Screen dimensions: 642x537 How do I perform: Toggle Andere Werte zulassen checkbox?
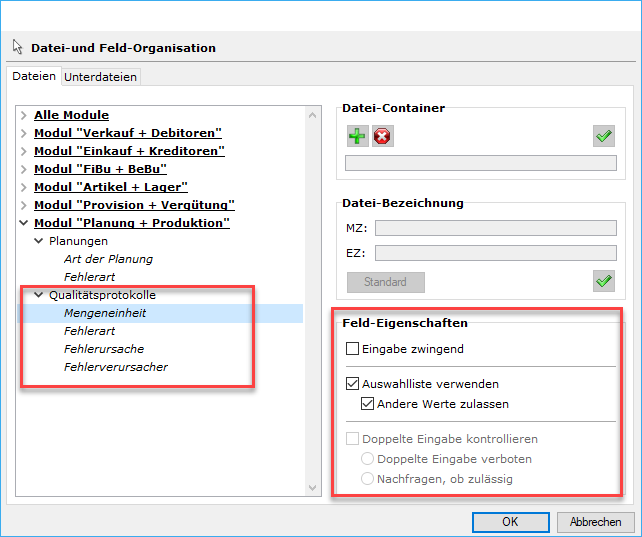[x=367, y=404]
